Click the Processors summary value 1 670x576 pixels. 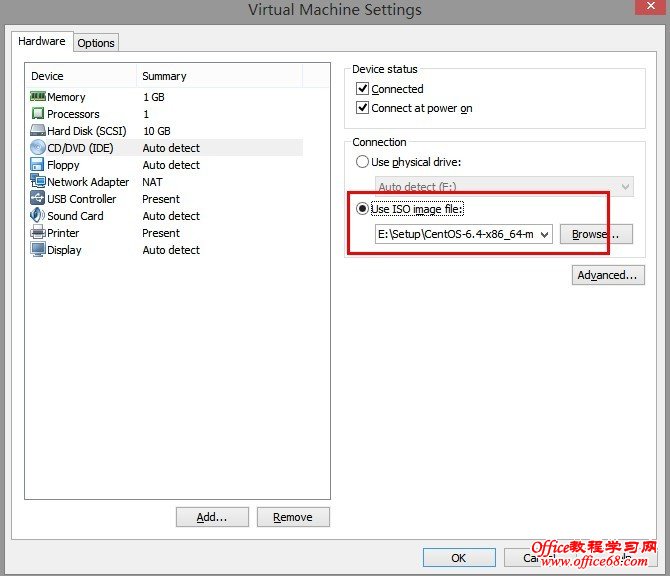click(146, 114)
